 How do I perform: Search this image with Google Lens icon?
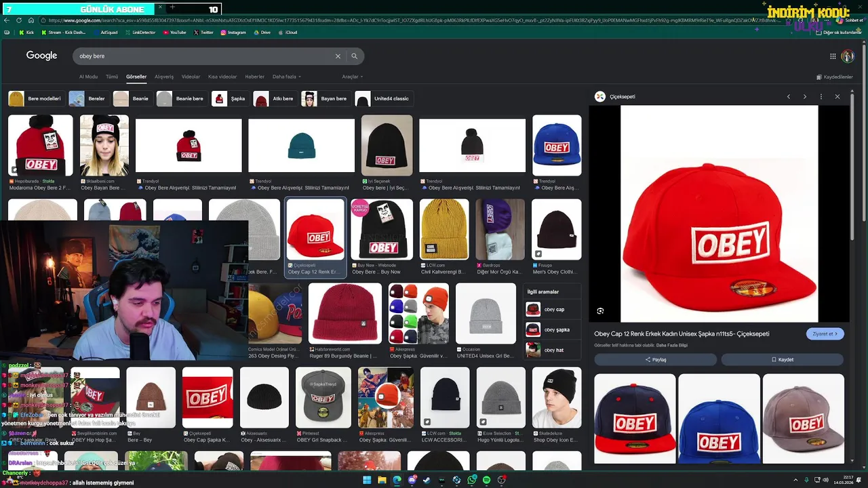[x=600, y=311]
